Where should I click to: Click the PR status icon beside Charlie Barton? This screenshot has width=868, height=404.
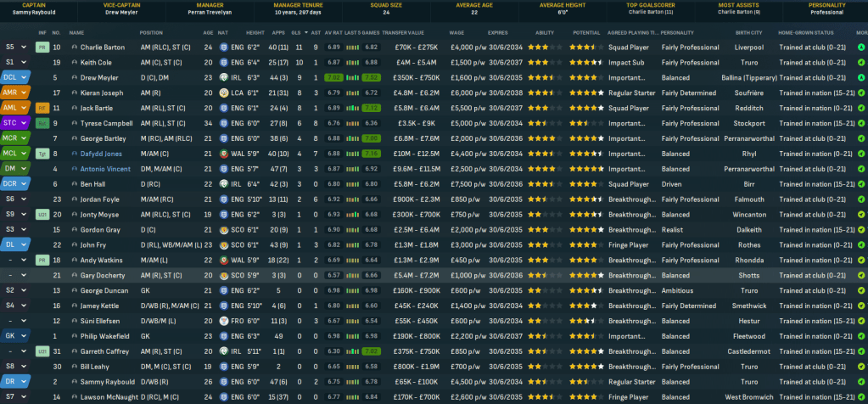click(42, 47)
